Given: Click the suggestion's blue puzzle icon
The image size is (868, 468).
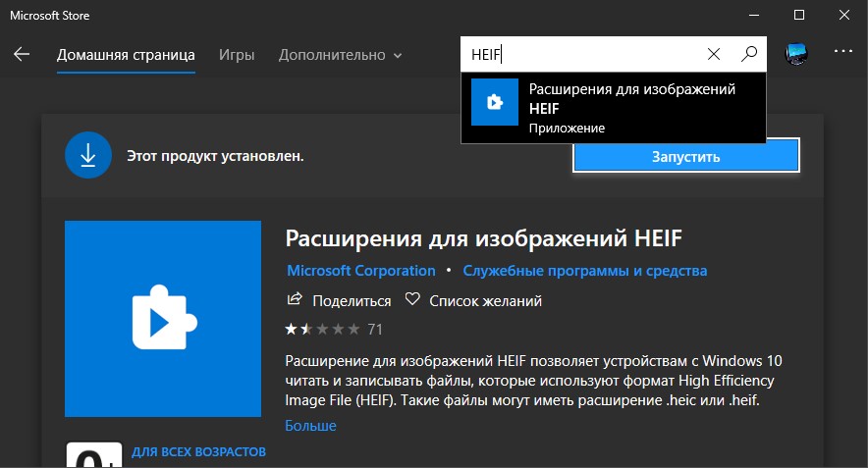Looking at the screenshot, I should click(494, 102).
